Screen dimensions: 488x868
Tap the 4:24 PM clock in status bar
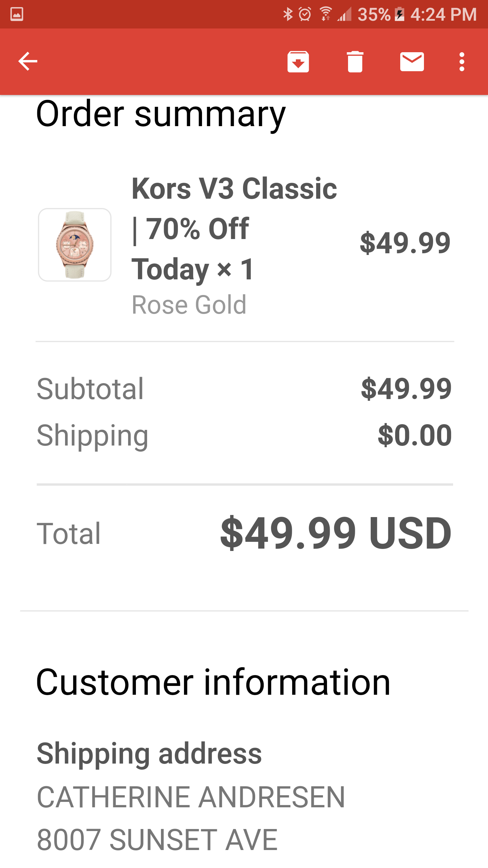coord(443,14)
